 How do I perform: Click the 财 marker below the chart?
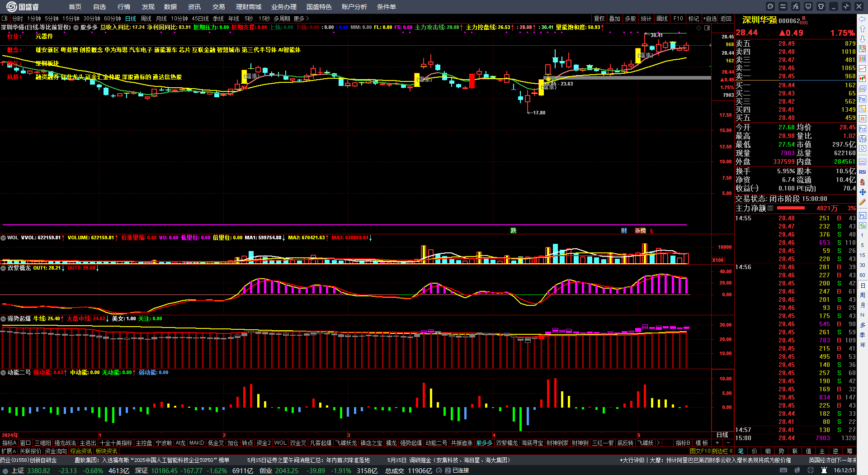624,231
